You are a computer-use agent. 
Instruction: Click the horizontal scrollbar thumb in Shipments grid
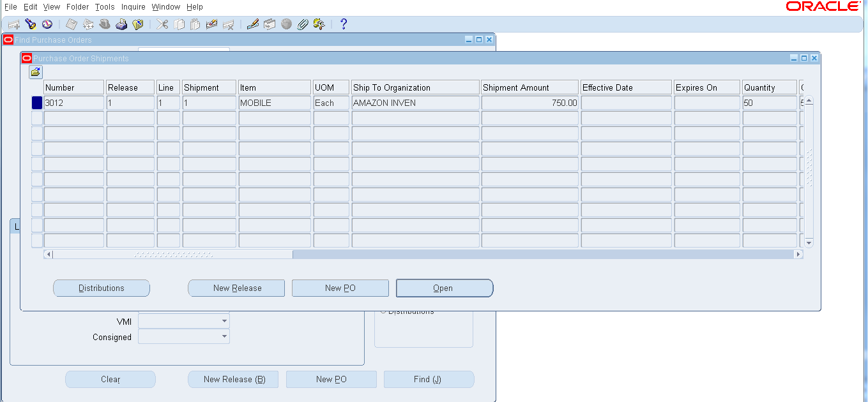[x=173, y=255]
